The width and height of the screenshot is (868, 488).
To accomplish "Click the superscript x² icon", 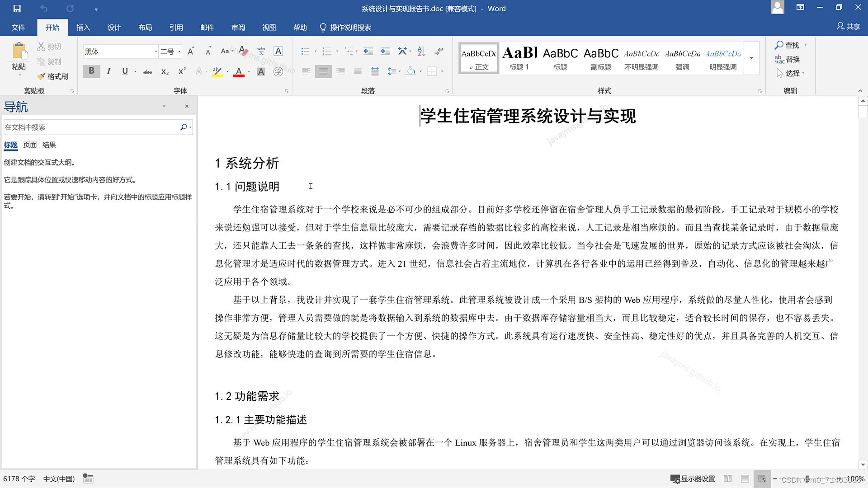I will pyautogui.click(x=182, y=71).
